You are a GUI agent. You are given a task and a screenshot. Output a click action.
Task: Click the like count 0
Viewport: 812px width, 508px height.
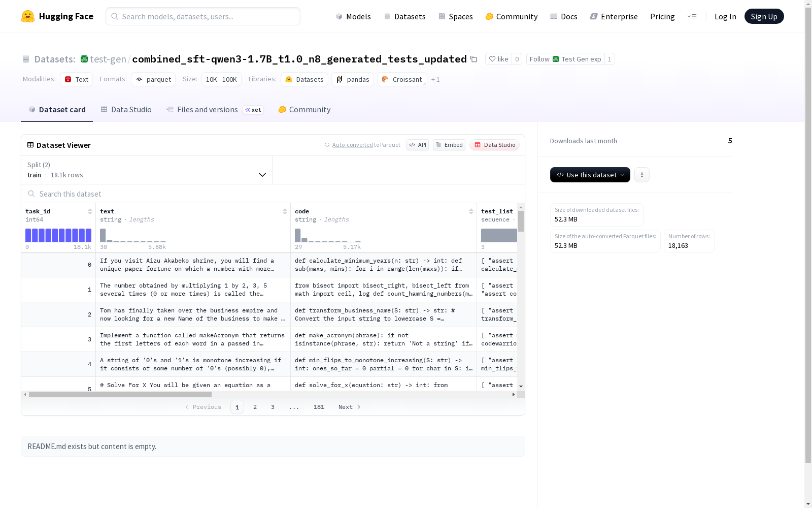[x=517, y=59]
